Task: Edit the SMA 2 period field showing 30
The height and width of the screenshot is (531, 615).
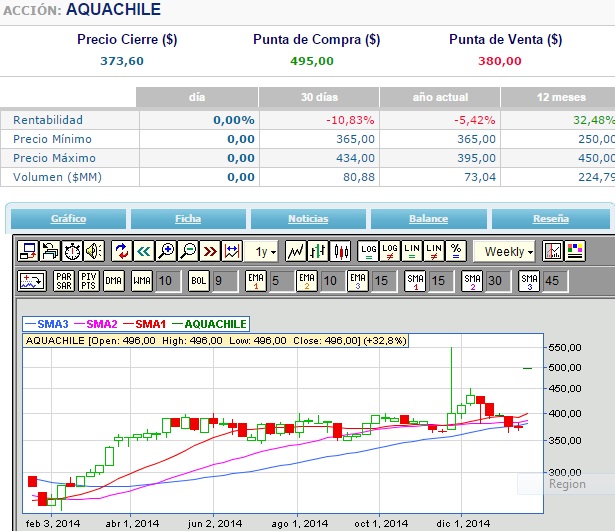Action: (x=499, y=281)
